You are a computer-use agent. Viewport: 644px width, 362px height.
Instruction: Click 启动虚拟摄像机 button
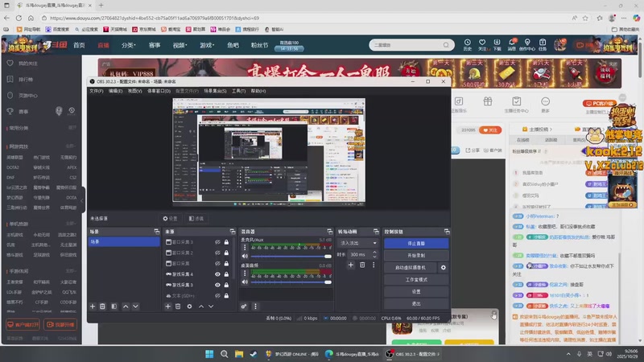(x=411, y=268)
